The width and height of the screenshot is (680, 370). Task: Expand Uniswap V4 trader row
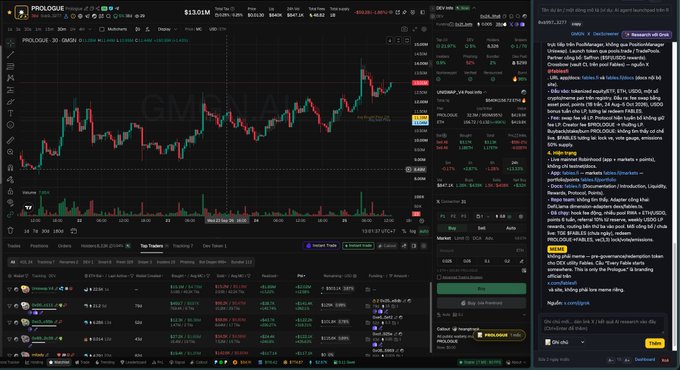click(x=10, y=289)
